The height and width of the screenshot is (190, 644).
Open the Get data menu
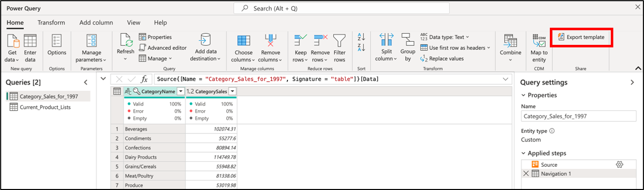coord(13,48)
